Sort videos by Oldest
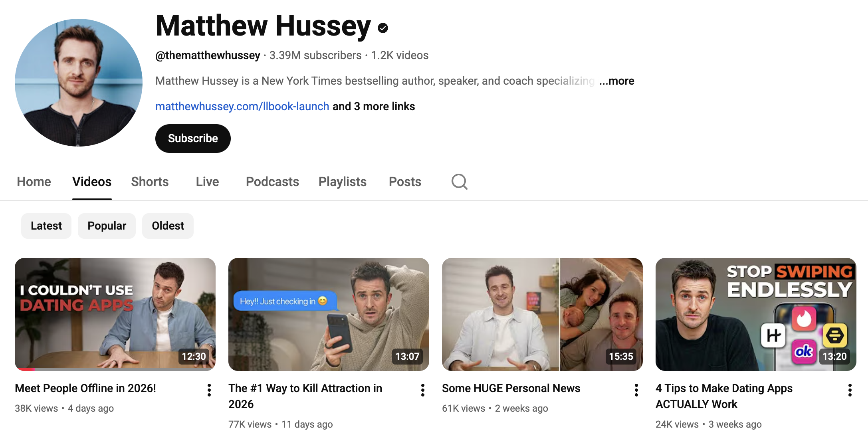This screenshot has height=444, width=868. 168,226
